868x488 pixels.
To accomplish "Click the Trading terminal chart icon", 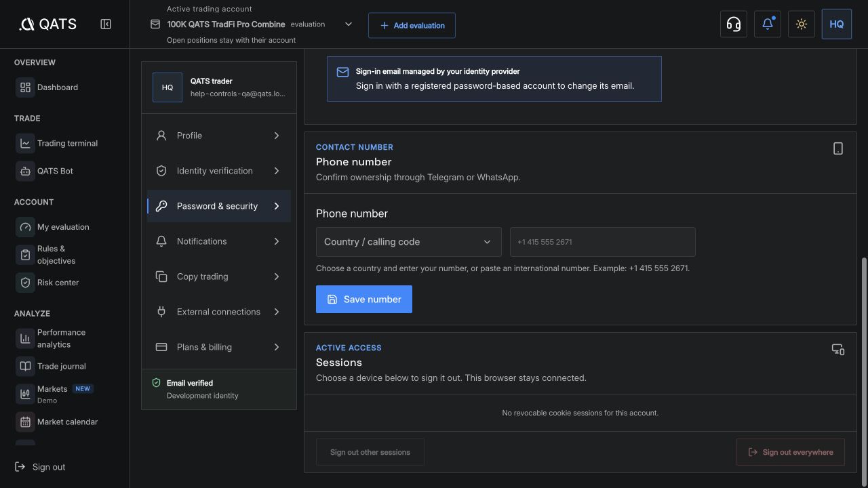I will pyautogui.click(x=25, y=143).
